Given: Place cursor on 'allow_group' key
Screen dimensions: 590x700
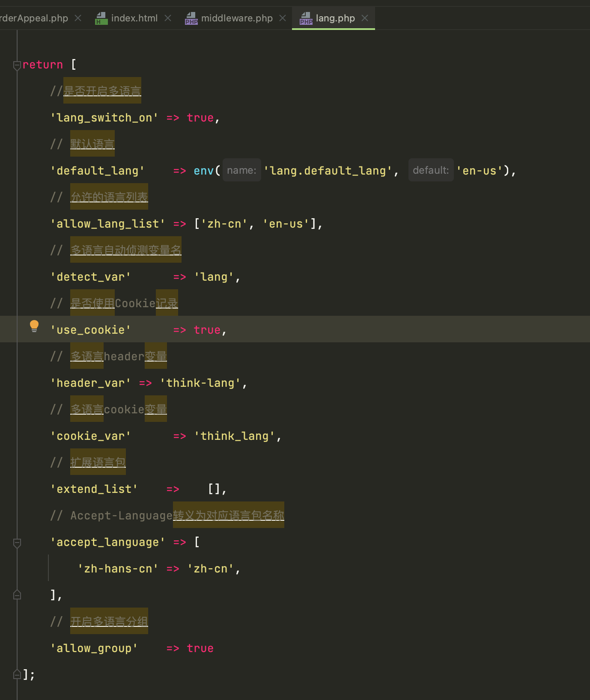Looking at the screenshot, I should (94, 648).
